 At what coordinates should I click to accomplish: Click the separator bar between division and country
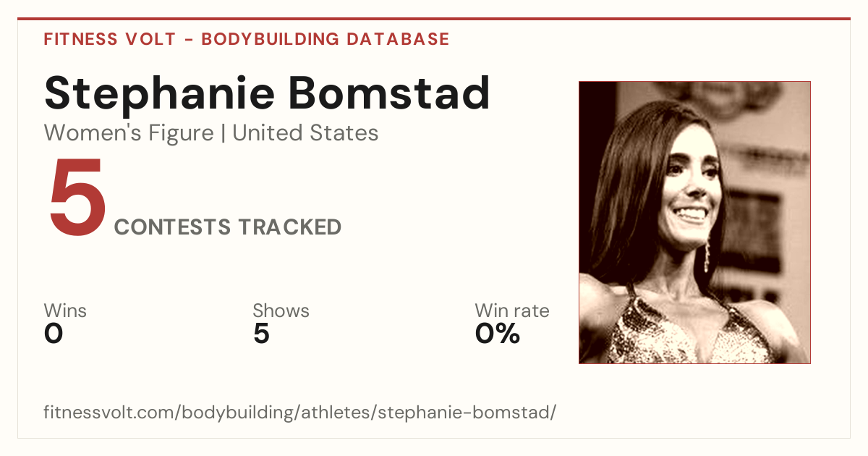click(223, 134)
